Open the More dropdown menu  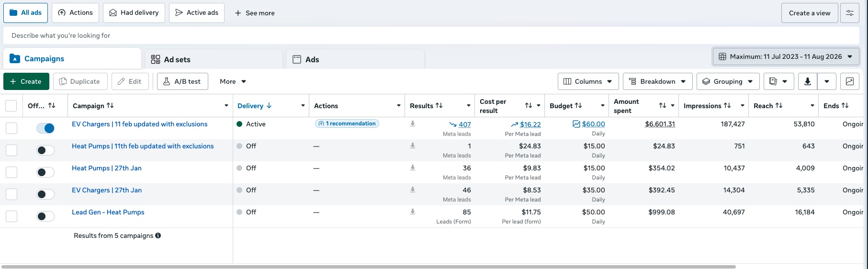tap(233, 81)
